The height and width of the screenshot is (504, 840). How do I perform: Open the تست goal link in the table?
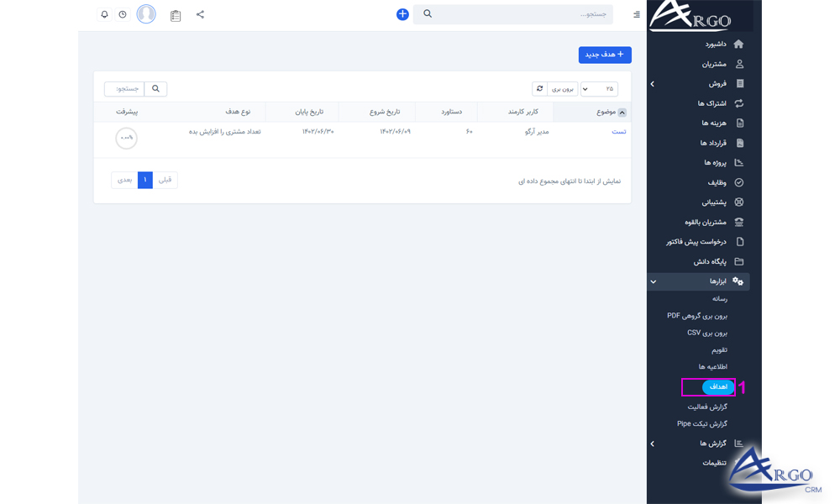tap(618, 131)
